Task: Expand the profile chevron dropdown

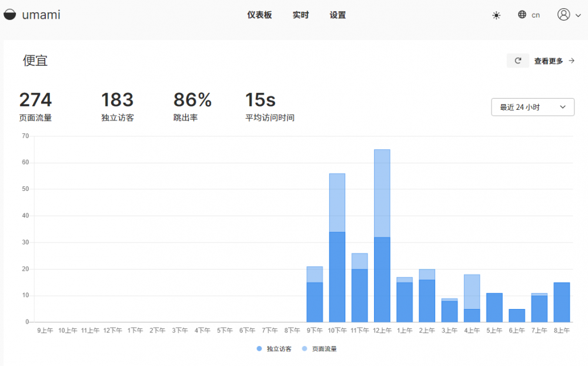Action: (x=578, y=16)
